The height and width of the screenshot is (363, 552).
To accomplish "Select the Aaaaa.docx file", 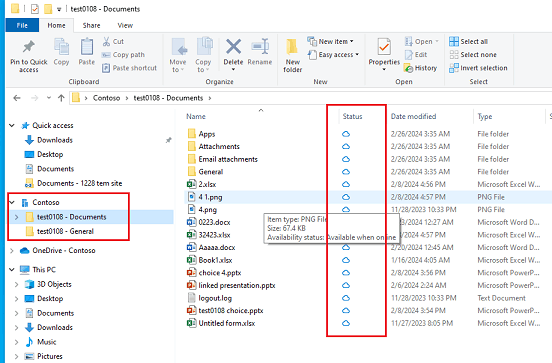I will pos(211,248).
